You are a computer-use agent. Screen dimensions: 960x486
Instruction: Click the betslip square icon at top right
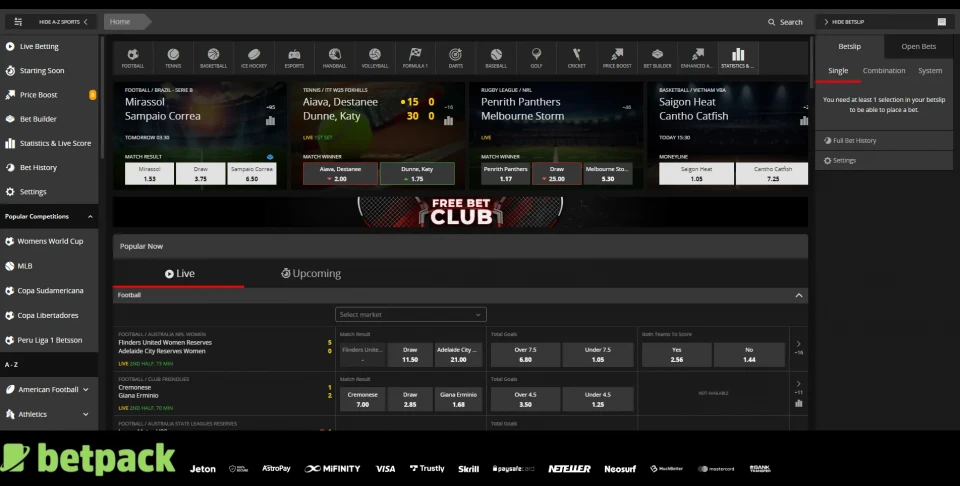point(942,22)
